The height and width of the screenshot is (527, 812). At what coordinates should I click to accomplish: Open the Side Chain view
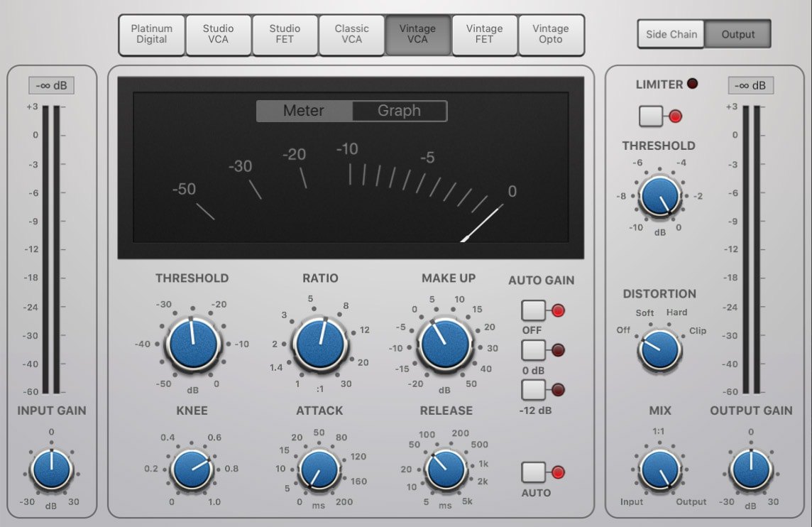coord(671,34)
